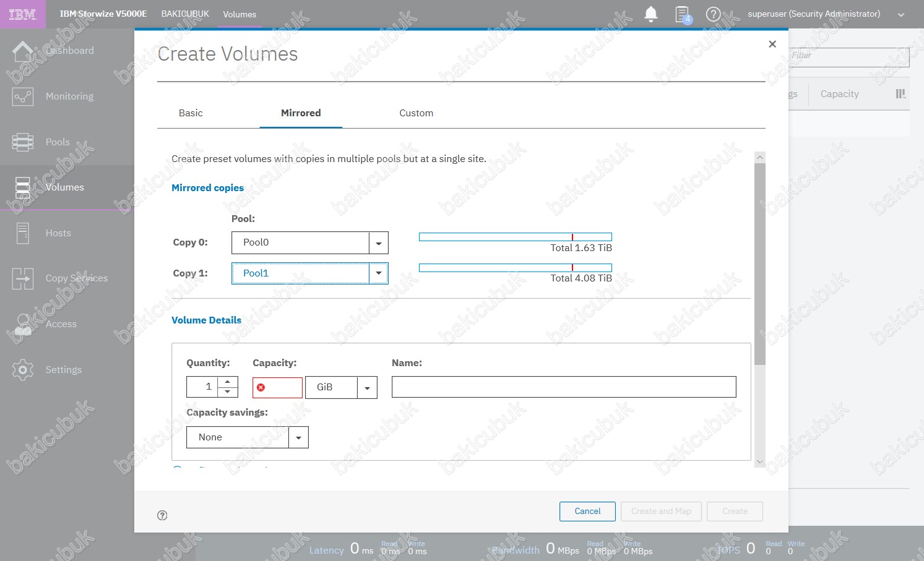Click the dialog vertical scrollbar thumb
This screenshot has width=924, height=561.
(x=760, y=264)
